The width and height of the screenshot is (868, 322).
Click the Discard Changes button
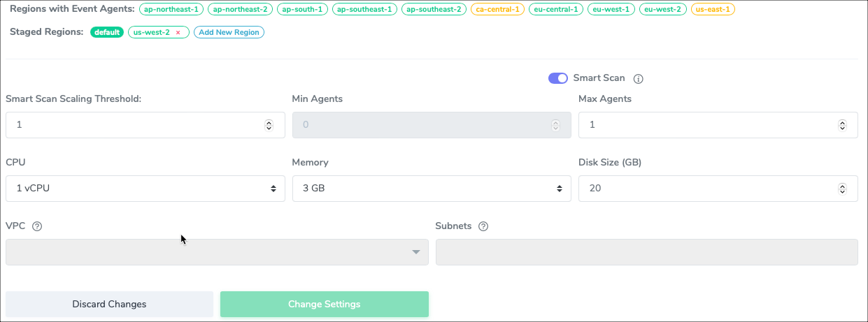[x=109, y=305]
